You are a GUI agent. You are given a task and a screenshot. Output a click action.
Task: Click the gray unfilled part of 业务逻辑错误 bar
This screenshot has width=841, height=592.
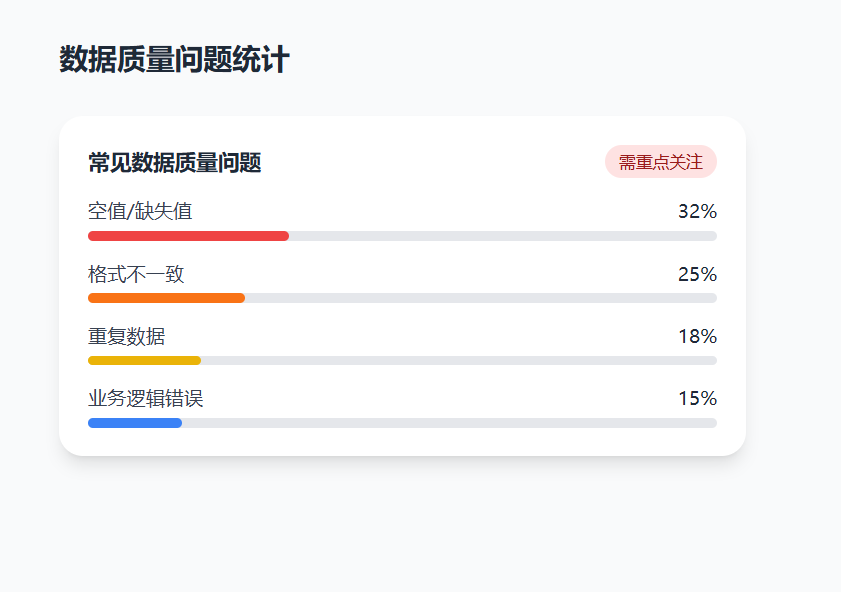(x=449, y=423)
